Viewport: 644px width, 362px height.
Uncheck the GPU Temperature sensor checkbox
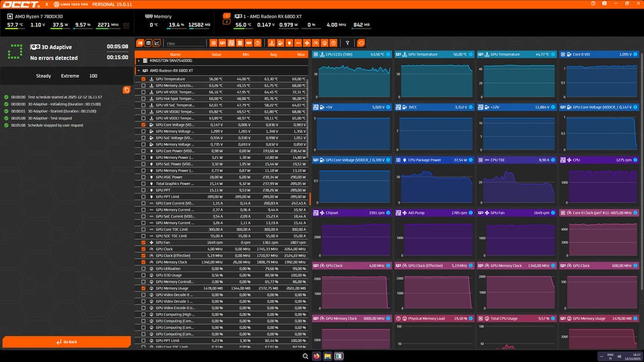tap(144, 78)
